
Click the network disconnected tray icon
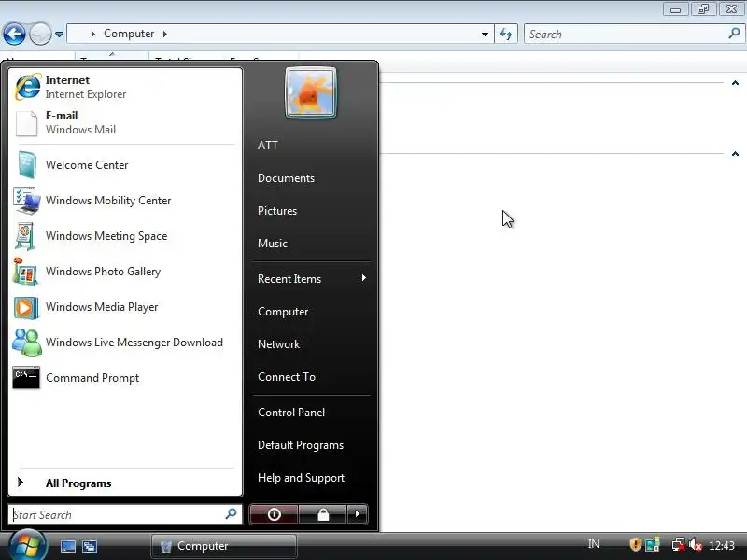[x=679, y=544]
